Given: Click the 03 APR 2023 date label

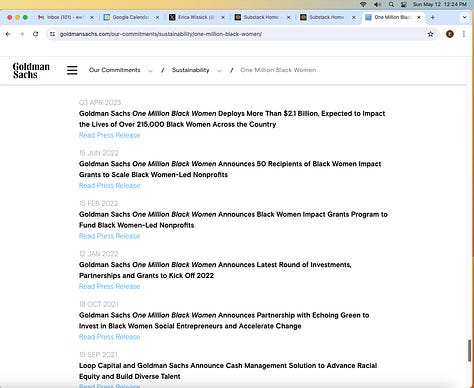Looking at the screenshot, I should [x=100, y=102].
